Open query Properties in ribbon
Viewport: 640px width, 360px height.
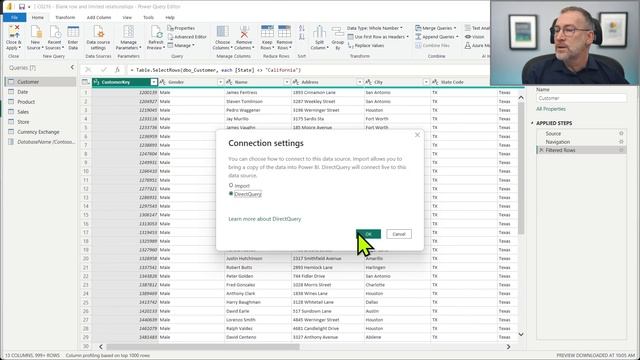[x=181, y=28]
